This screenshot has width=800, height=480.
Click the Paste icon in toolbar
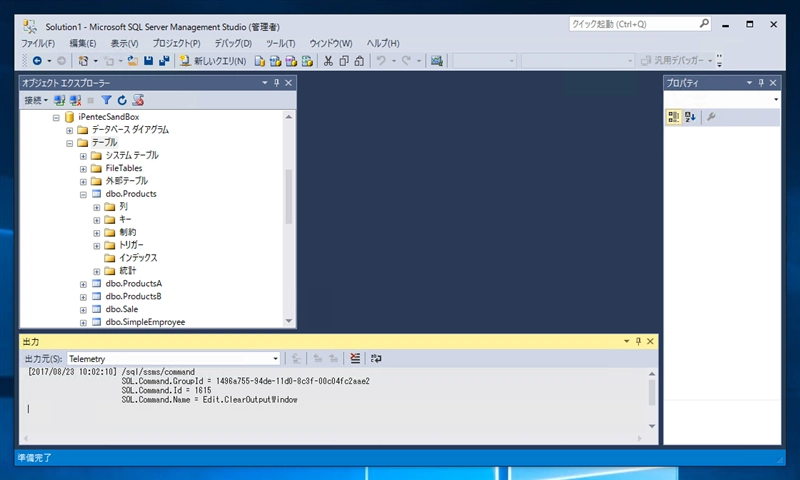click(359, 61)
